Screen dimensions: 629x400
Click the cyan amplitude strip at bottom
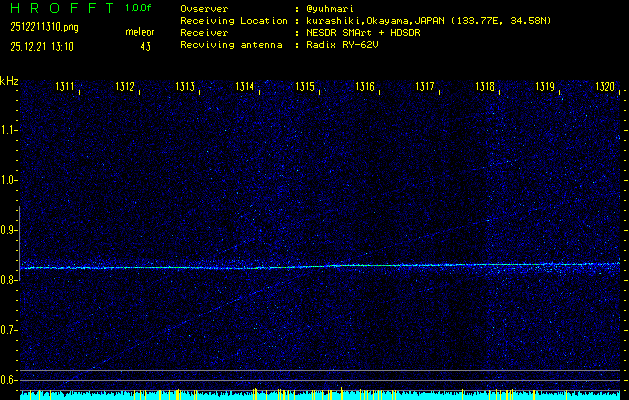click(x=320, y=395)
